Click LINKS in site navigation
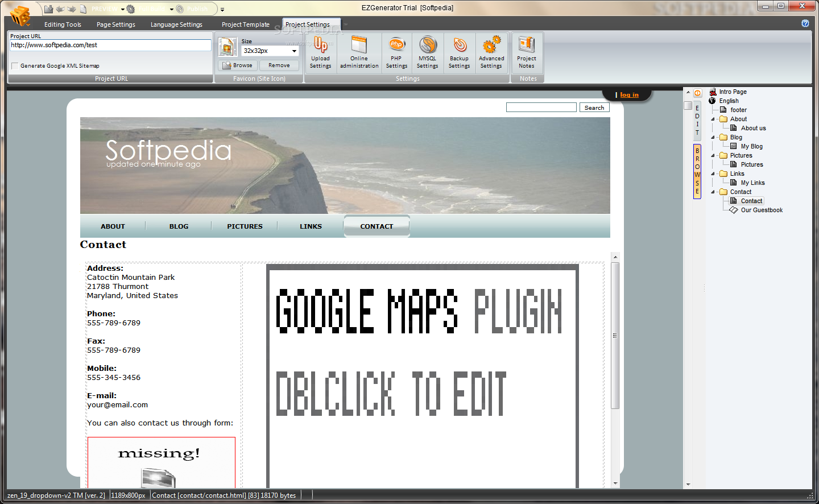819x504 pixels. coord(311,226)
